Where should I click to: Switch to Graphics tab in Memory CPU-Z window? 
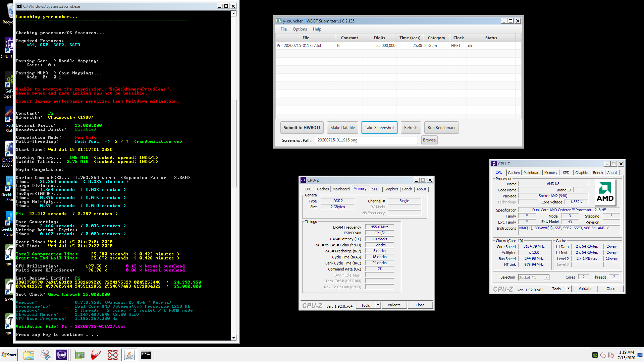391,189
